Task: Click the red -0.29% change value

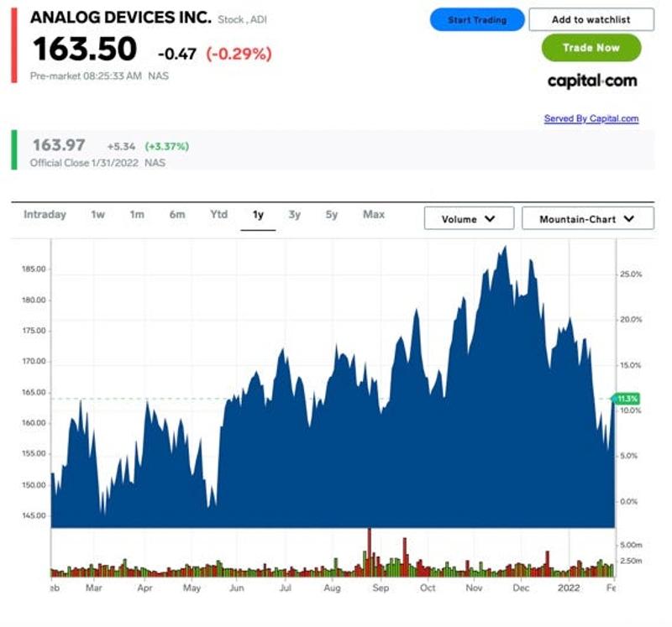Action: tap(239, 54)
